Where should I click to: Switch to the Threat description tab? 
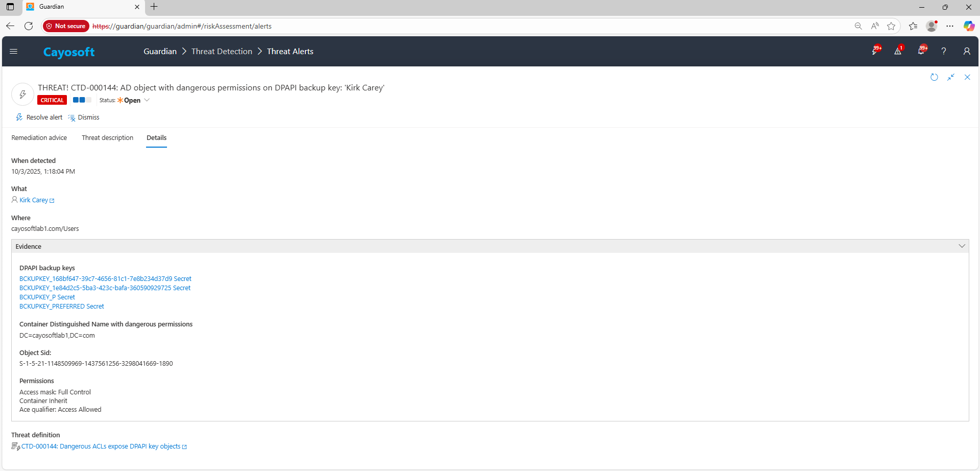(x=107, y=138)
